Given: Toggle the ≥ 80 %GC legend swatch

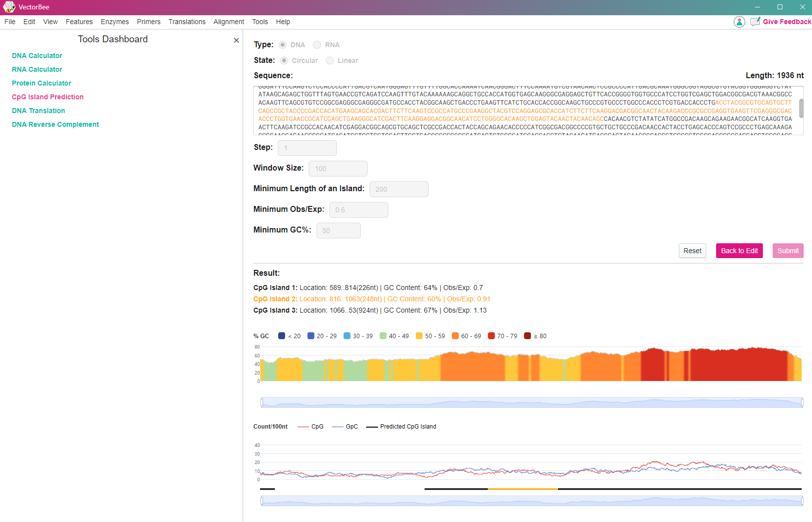Looking at the screenshot, I should click(527, 336).
